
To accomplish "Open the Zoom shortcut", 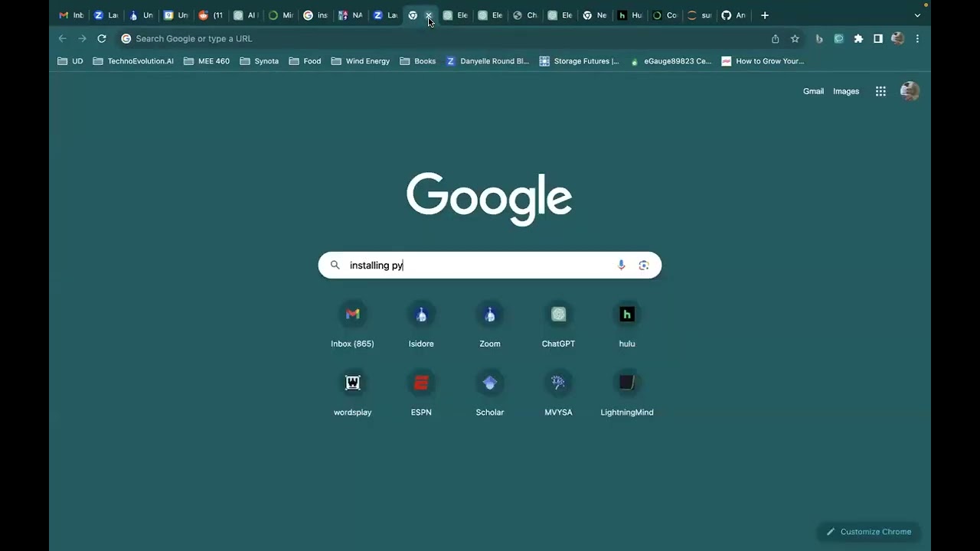I will [490, 325].
